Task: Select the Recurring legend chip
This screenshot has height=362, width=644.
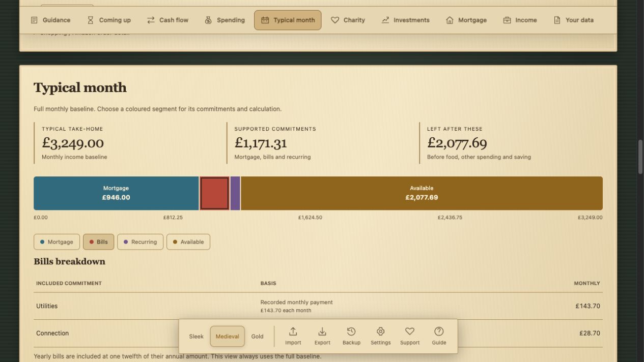Action: pyautogui.click(x=140, y=242)
